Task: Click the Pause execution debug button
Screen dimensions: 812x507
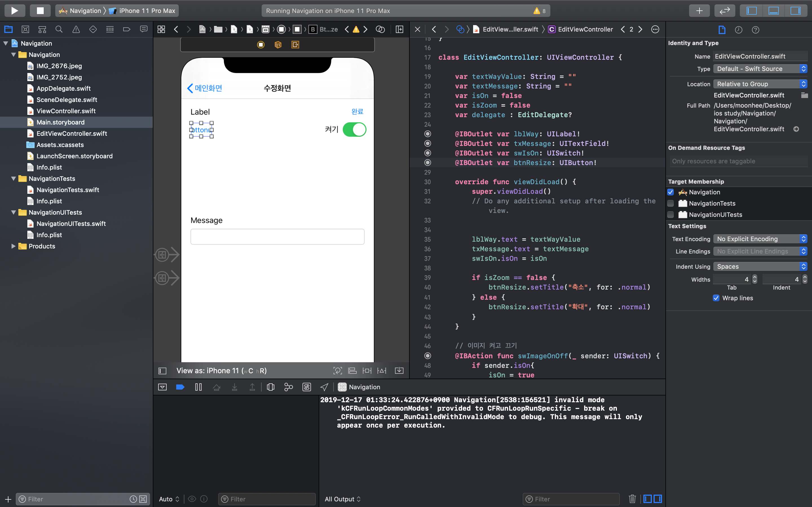Action: 198,387
